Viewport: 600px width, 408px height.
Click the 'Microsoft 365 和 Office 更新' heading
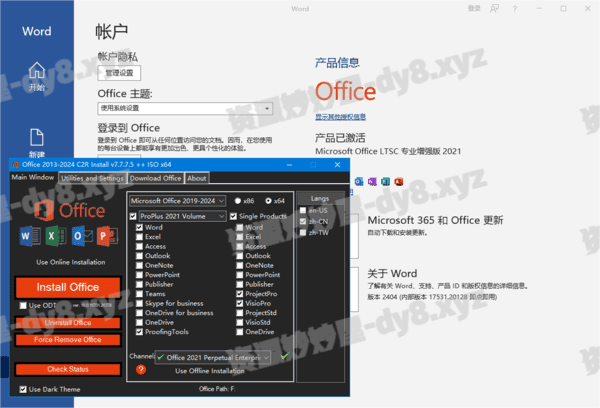(x=435, y=220)
